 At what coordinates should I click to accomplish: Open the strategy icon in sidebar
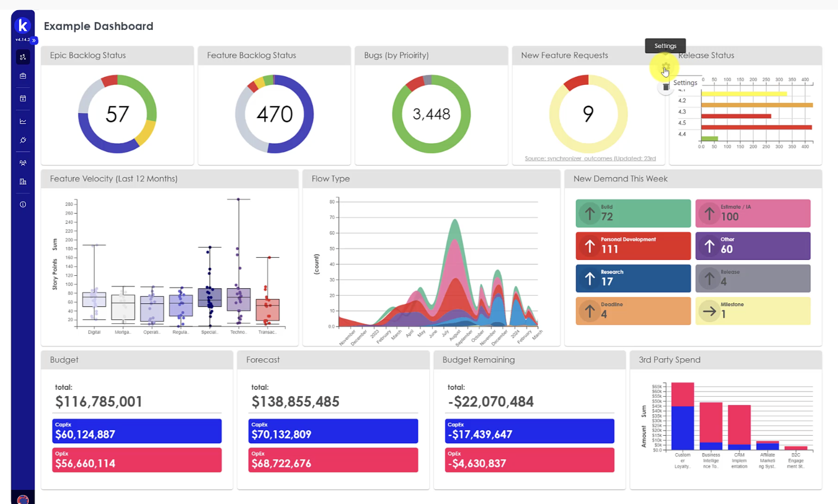click(x=23, y=57)
